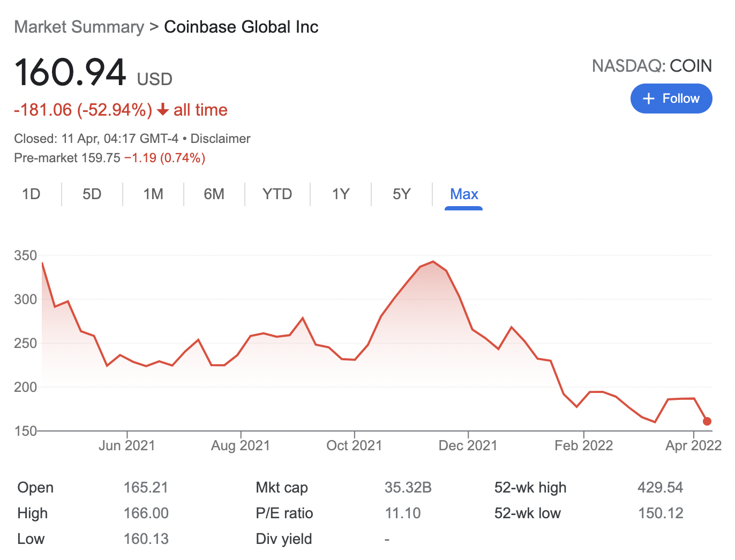Open the 1M price chart
This screenshot has width=735, height=560.
(153, 194)
